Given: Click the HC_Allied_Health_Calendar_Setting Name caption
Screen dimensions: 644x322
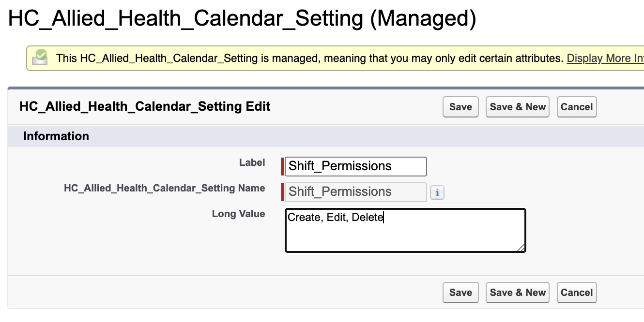Looking at the screenshot, I should pos(164,188).
